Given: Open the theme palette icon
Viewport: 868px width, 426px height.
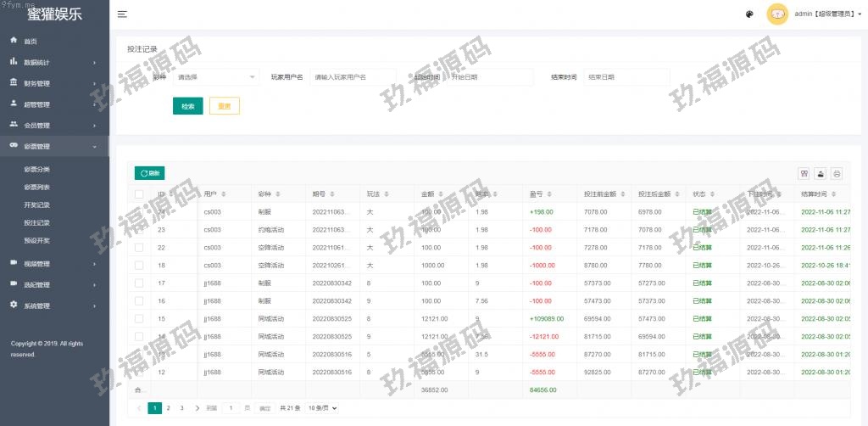Looking at the screenshot, I should 749,14.
